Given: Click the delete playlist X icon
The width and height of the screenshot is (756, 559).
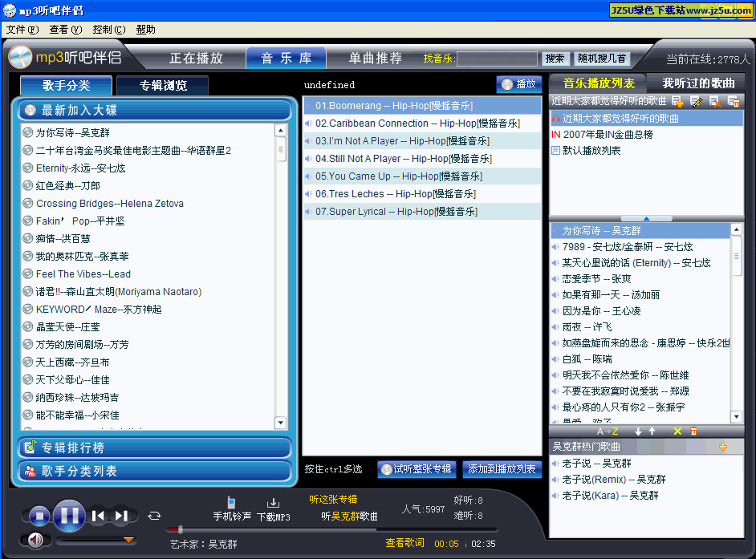Looking at the screenshot, I should [x=715, y=101].
